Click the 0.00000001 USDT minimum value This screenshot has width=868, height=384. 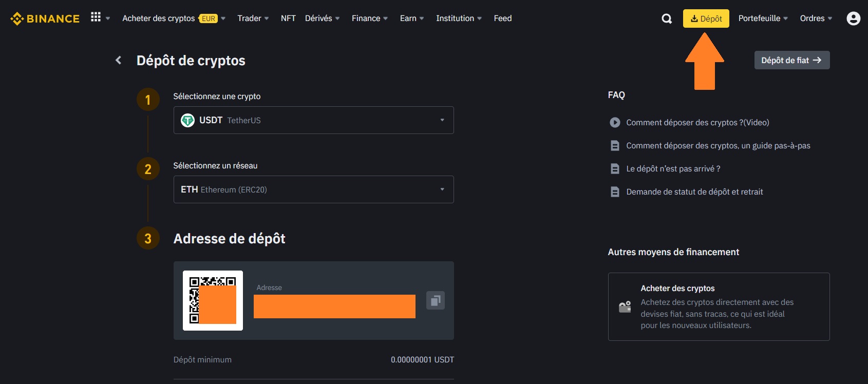422,360
